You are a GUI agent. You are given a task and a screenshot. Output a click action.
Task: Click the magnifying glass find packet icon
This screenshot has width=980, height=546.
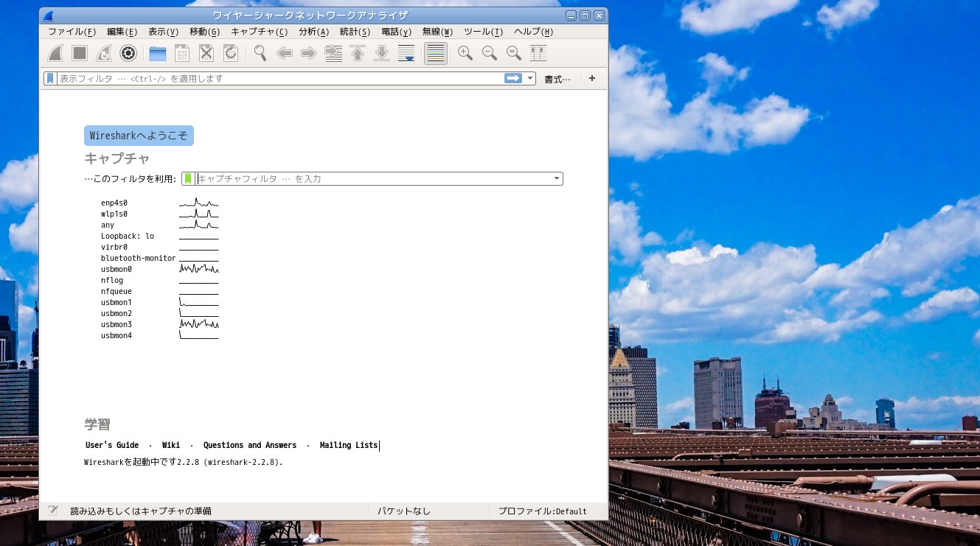click(260, 53)
